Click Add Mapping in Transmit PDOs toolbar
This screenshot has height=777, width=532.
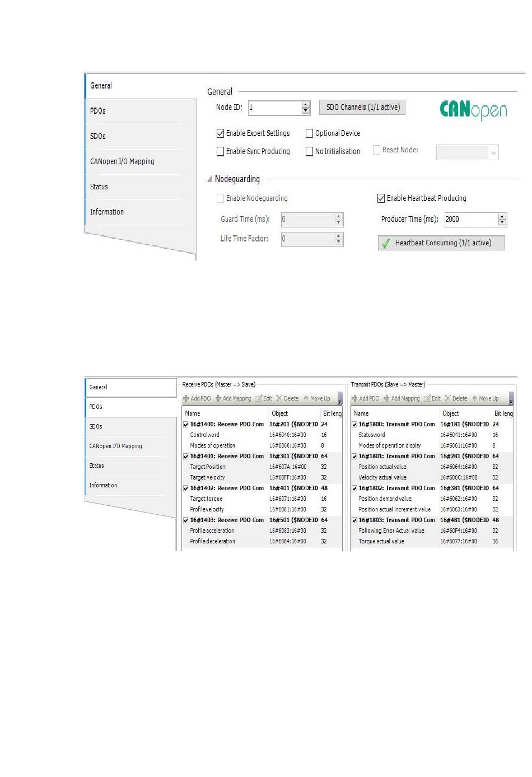coord(402,399)
